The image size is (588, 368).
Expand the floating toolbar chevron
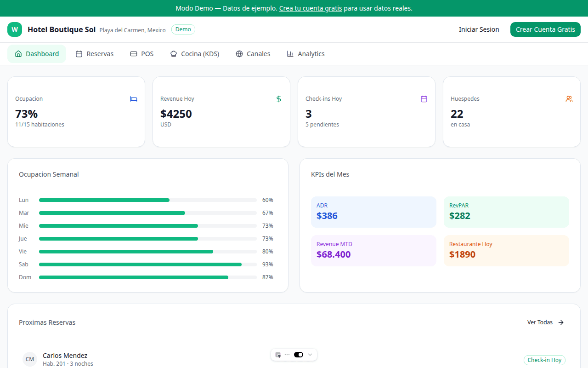pos(310,355)
